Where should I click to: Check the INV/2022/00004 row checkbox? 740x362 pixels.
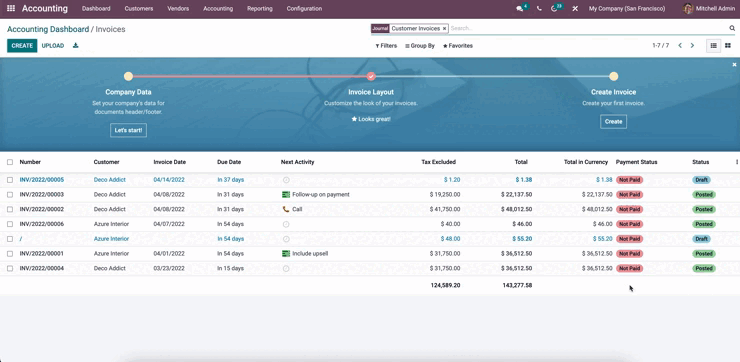(x=10, y=268)
